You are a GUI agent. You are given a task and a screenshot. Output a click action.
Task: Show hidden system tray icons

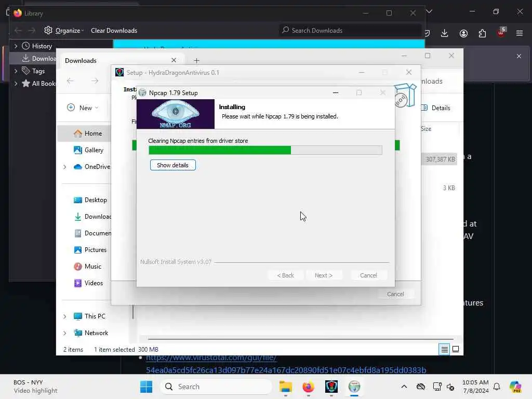tap(404, 387)
